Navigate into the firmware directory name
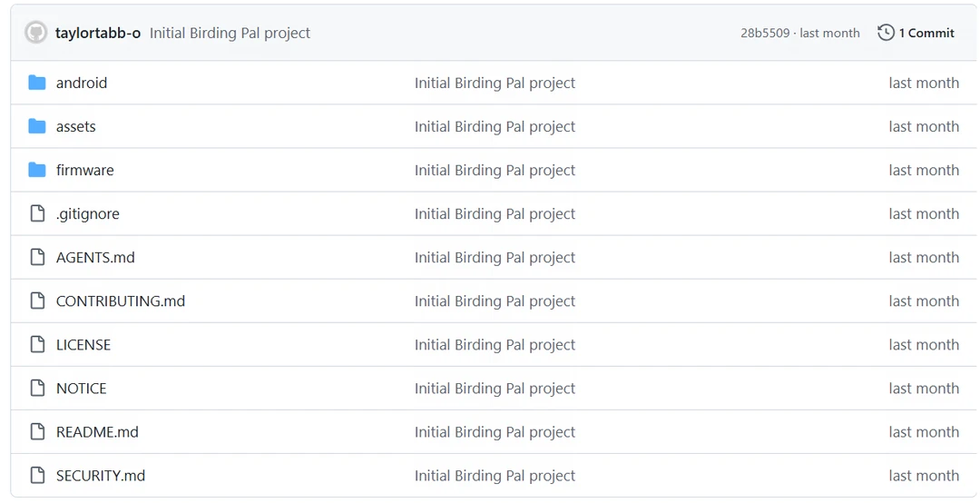 tap(85, 170)
